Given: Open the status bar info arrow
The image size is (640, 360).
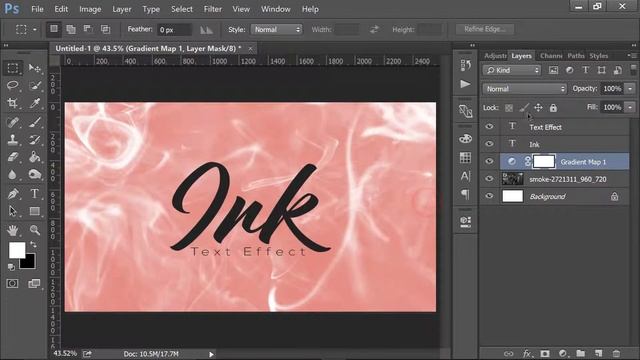Looking at the screenshot, I should [x=211, y=354].
